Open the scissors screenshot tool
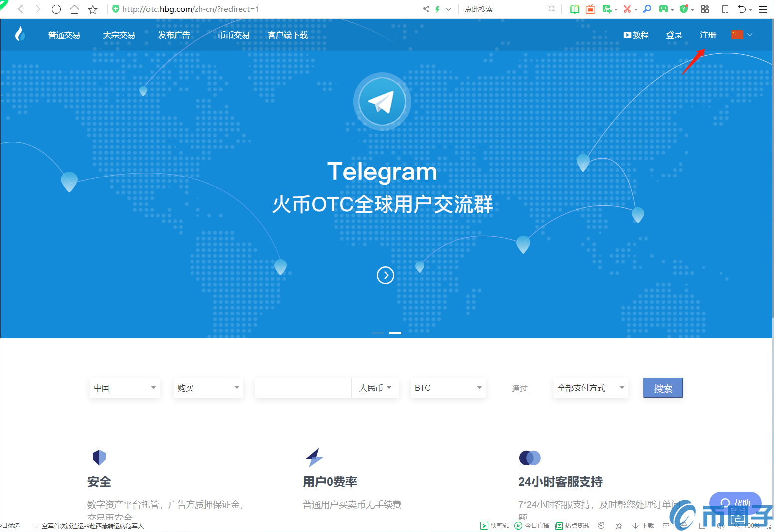Image resolution: width=774 pixels, height=532 pixels. [x=627, y=9]
